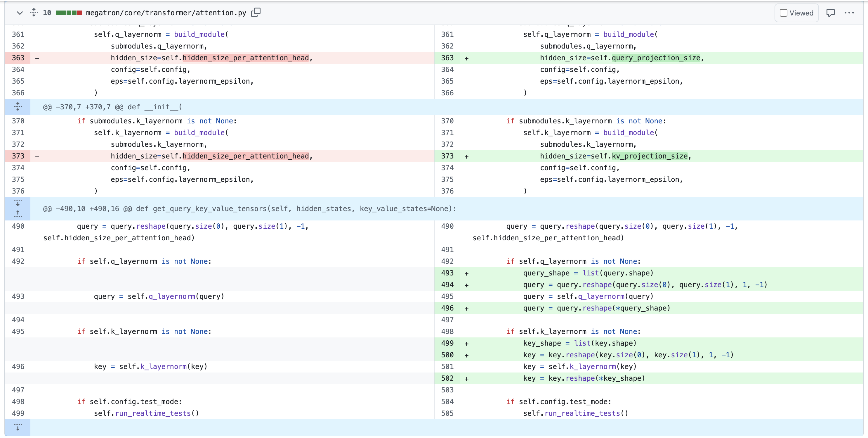Viewport: 868px width, 438px height.
Task: Click the file name megatron/core/transformer/attention.py
Action: tap(166, 13)
